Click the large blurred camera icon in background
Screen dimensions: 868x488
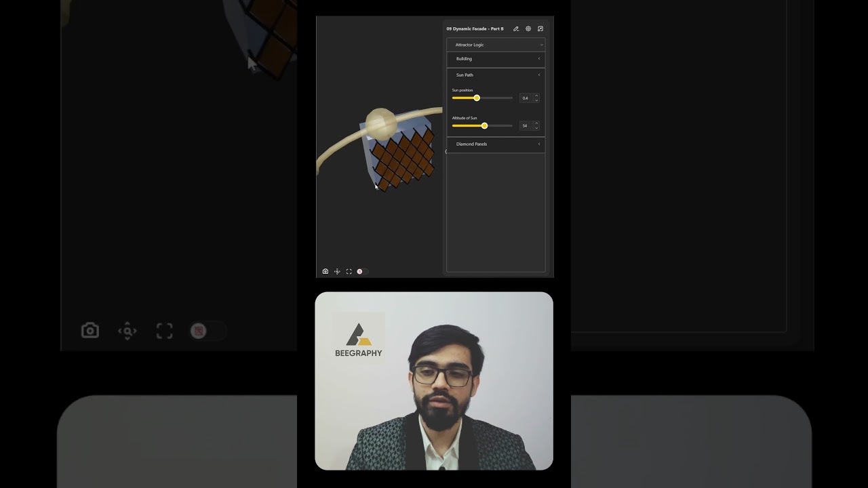pyautogui.click(x=90, y=331)
